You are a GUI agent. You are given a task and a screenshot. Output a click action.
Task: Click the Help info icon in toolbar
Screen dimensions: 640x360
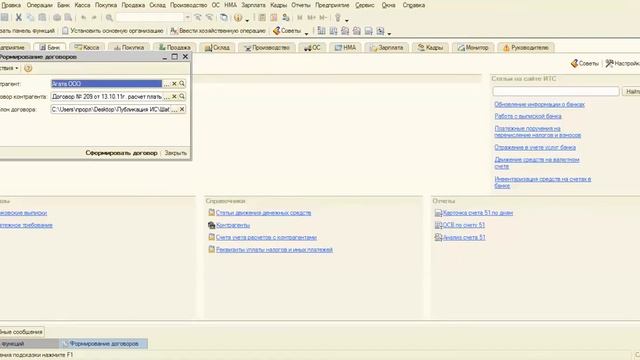(238, 18)
